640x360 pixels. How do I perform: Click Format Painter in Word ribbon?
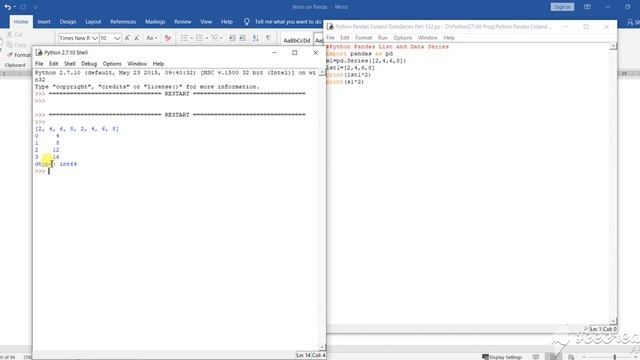click(x=19, y=55)
